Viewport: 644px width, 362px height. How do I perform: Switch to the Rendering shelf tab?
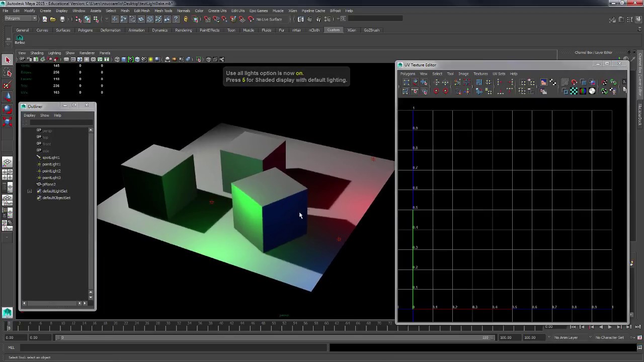coord(183,30)
